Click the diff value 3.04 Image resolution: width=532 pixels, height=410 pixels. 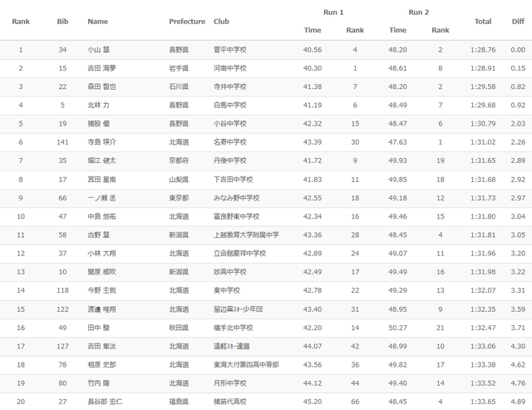518,216
